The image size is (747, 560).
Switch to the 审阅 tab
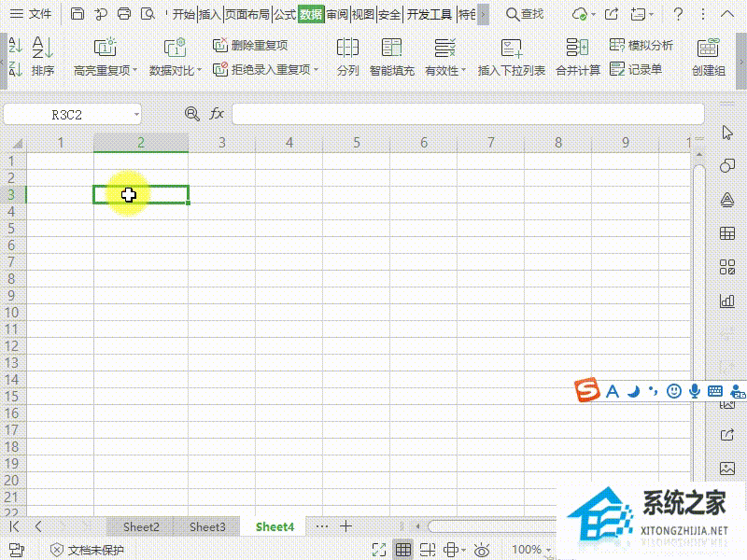point(337,14)
